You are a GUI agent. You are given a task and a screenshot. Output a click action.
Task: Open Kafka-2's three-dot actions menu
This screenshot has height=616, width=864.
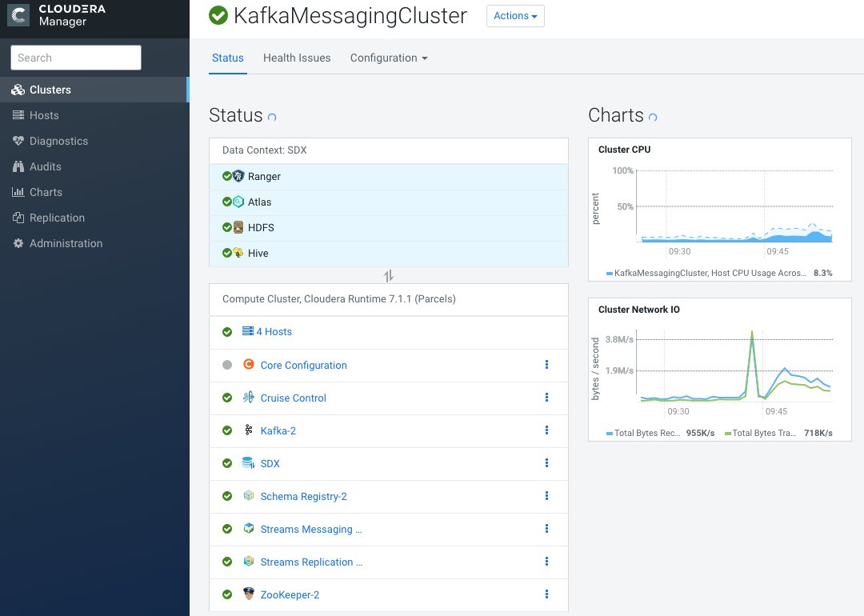(546, 430)
